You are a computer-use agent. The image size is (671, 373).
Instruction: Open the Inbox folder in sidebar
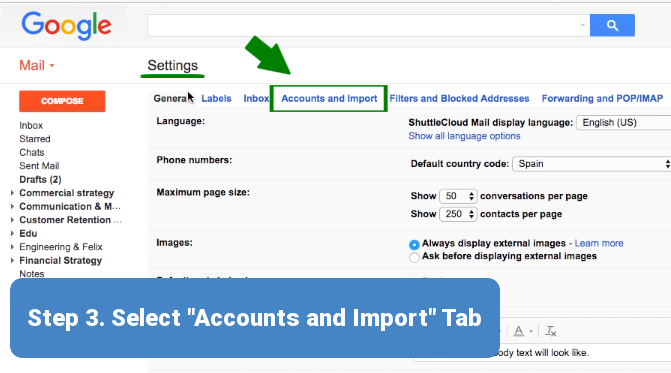point(31,125)
